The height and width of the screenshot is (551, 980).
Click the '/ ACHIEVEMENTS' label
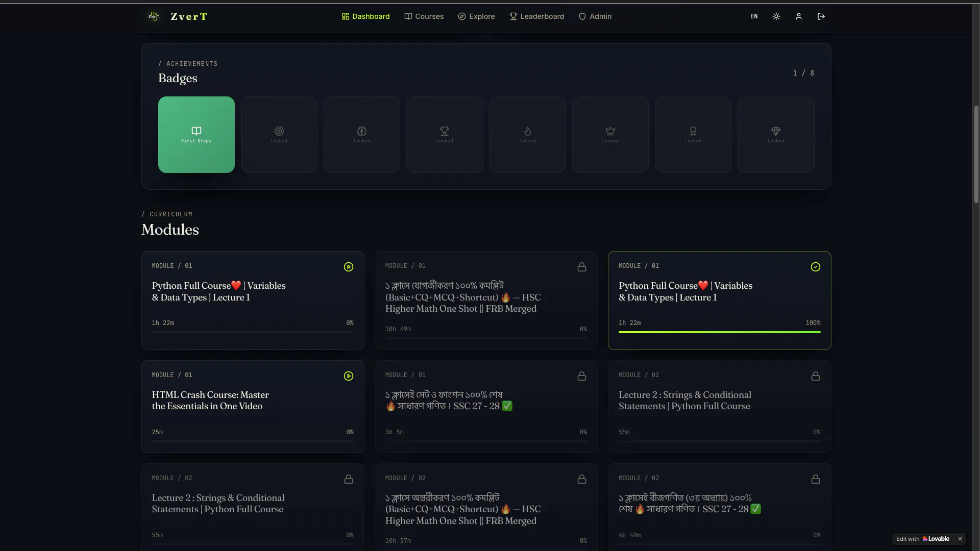(x=188, y=64)
